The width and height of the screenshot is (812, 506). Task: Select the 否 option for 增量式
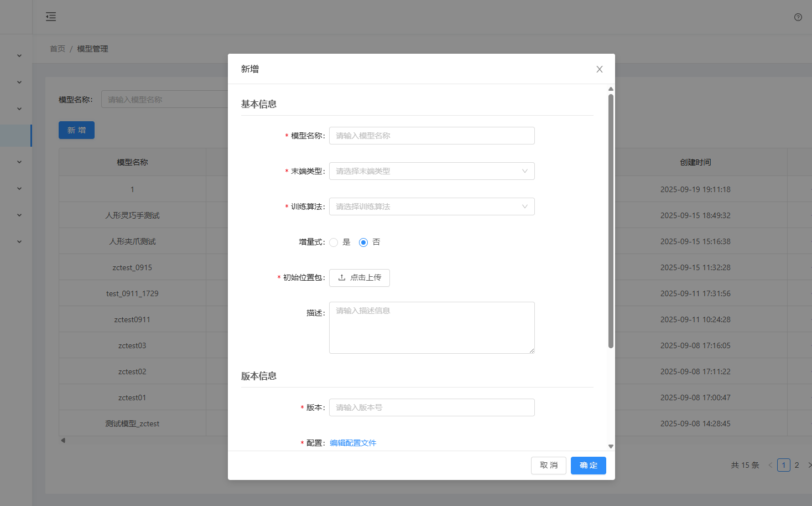[363, 242]
